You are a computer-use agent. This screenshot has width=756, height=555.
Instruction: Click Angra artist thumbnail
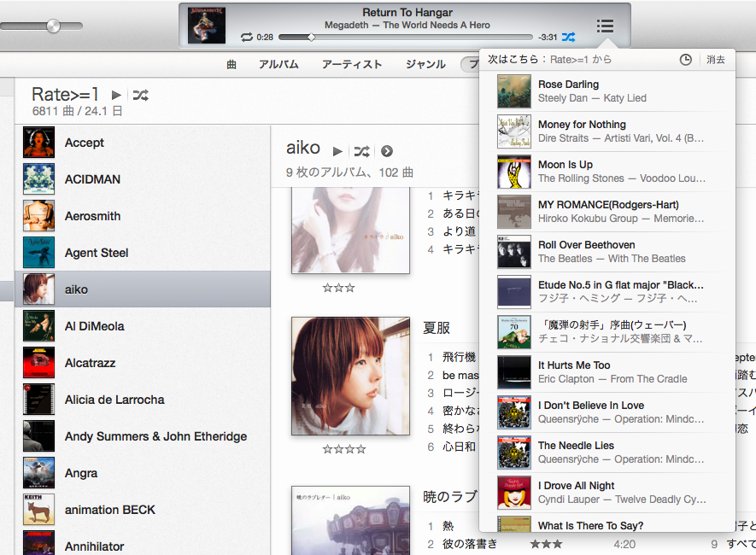click(x=38, y=473)
